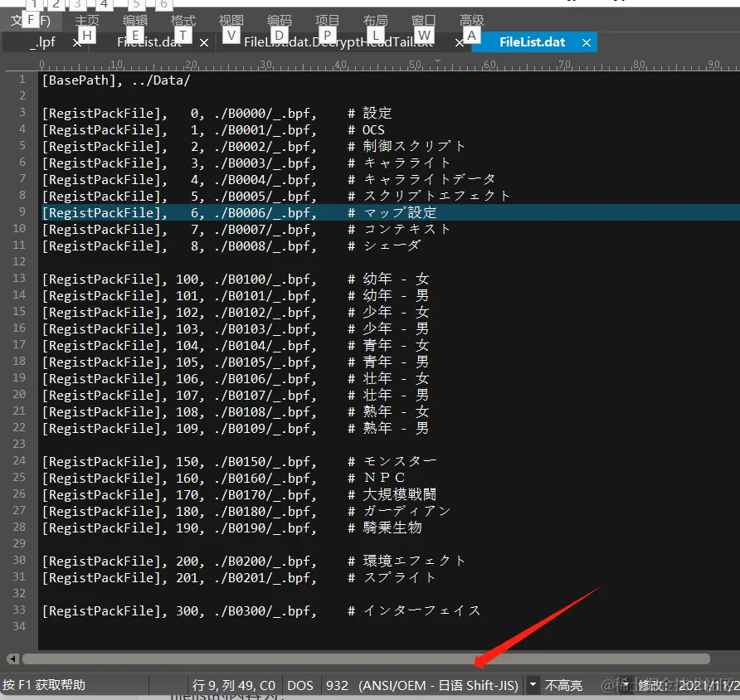740x700 pixels.
Task: Click the DOS line ending indicator
Action: [300, 685]
